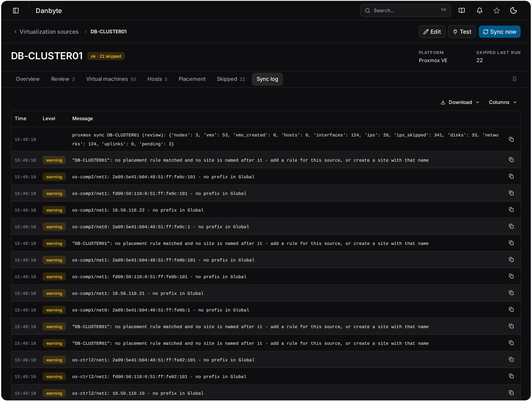This screenshot has height=402, width=532.
Task: Focus the Search field
Action: [x=405, y=11]
